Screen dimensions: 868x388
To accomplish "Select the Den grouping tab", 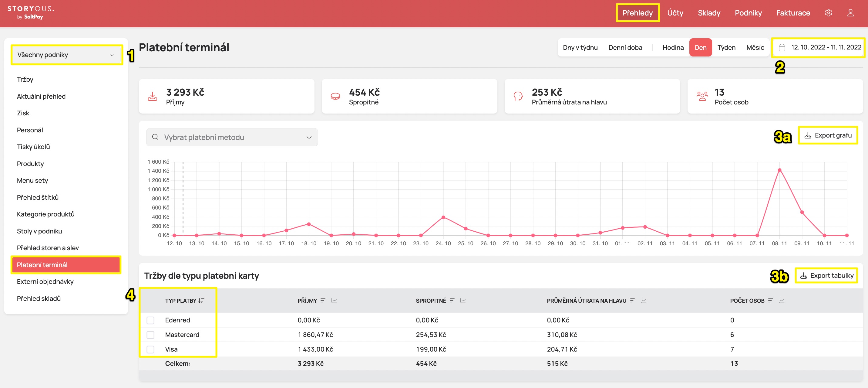I will coord(700,48).
